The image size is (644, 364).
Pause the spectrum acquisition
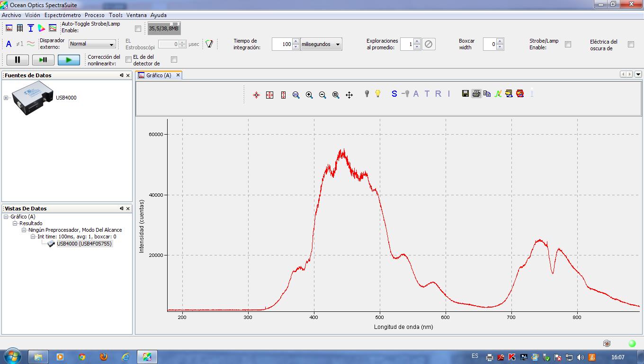[x=18, y=60]
